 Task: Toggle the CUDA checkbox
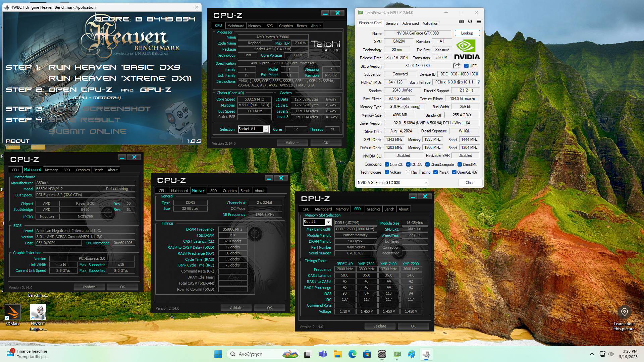tap(408, 164)
